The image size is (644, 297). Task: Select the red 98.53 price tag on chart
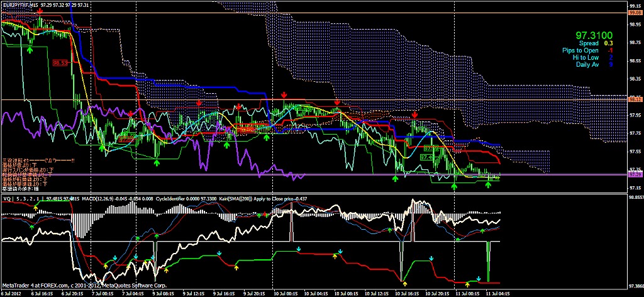[61, 63]
